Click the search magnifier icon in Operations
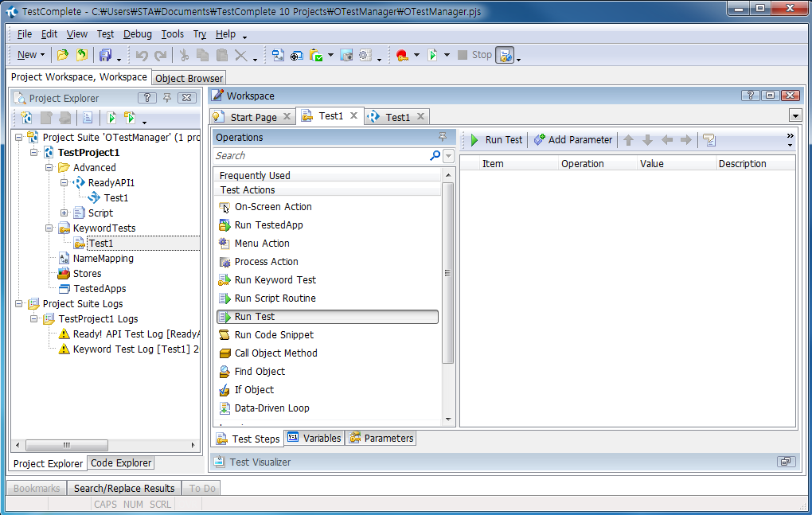Screen dimensions: 812x515 click(x=435, y=156)
